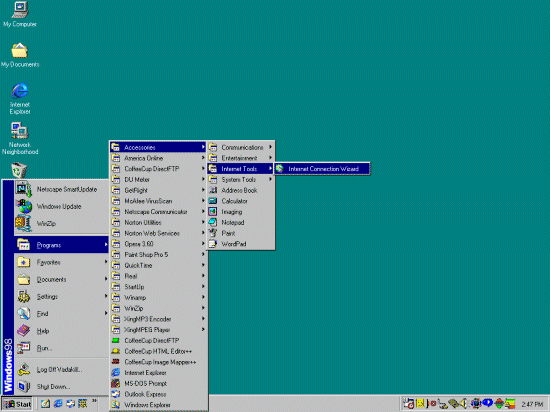
Task: Expand Communications submenu in Accessories
Action: click(x=241, y=147)
